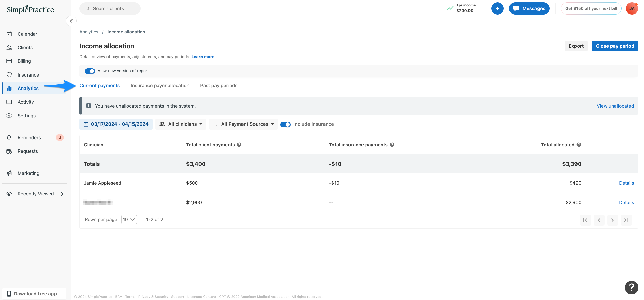Open Insurance sidebar section
Viewport: 644px width, 300px height.
point(28,75)
